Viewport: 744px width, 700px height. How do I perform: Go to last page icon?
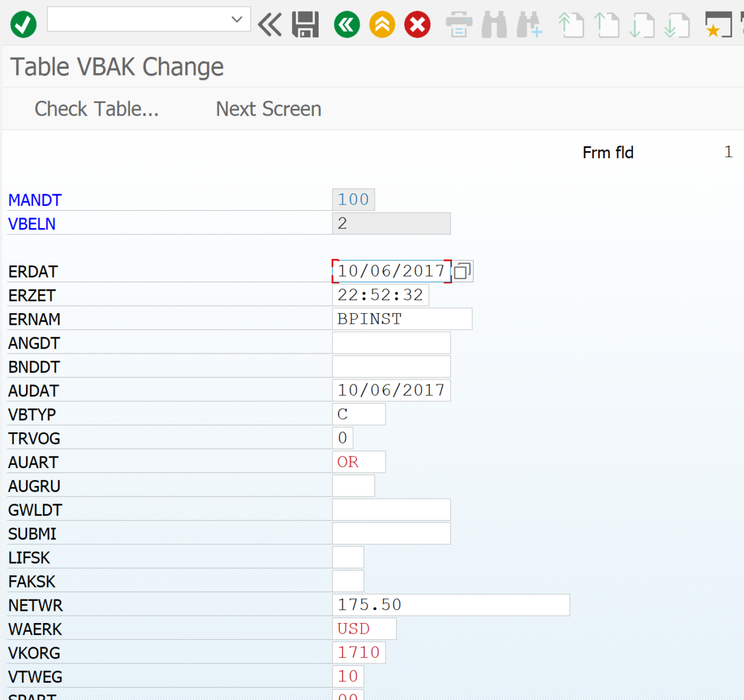click(x=677, y=25)
